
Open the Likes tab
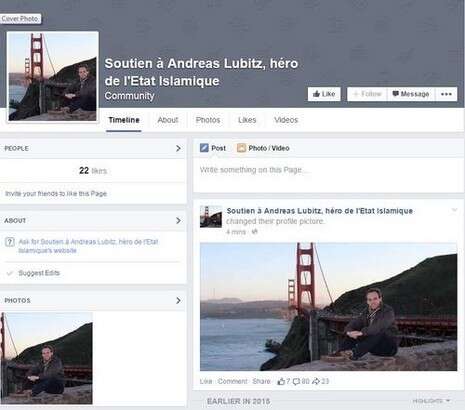point(247,120)
